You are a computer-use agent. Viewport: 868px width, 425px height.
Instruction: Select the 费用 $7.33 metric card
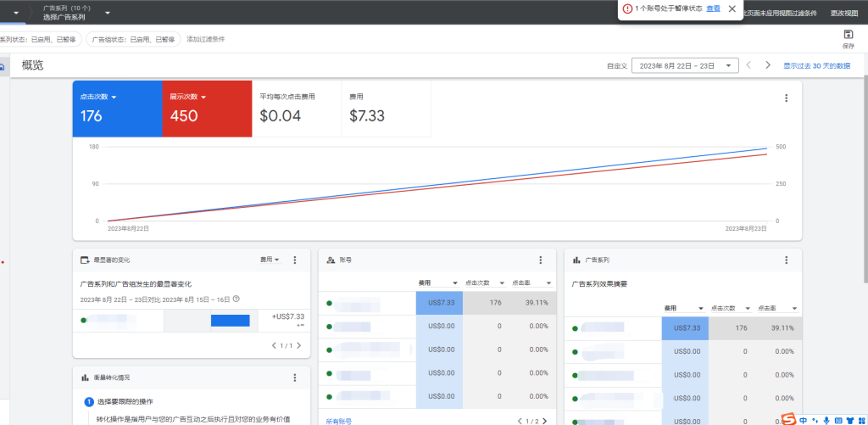387,109
